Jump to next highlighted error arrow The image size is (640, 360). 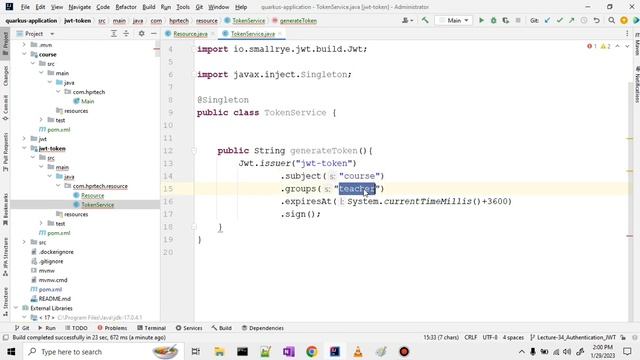pyautogui.click(x=627, y=47)
